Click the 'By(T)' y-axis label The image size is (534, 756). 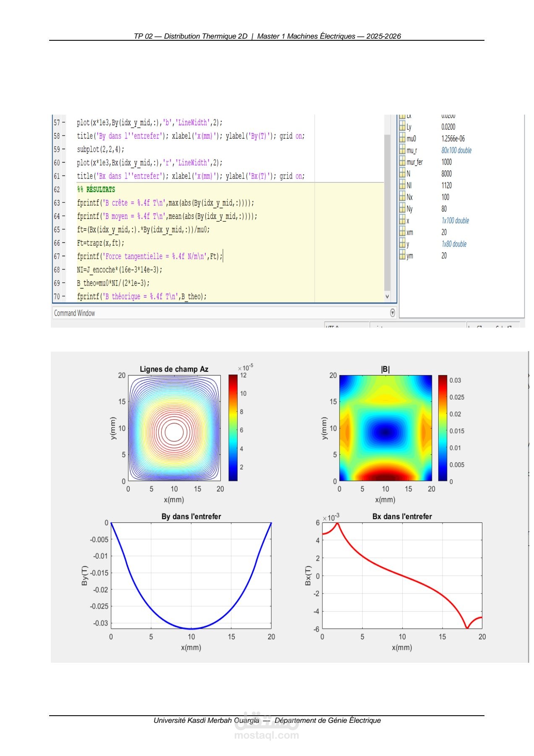[85, 576]
